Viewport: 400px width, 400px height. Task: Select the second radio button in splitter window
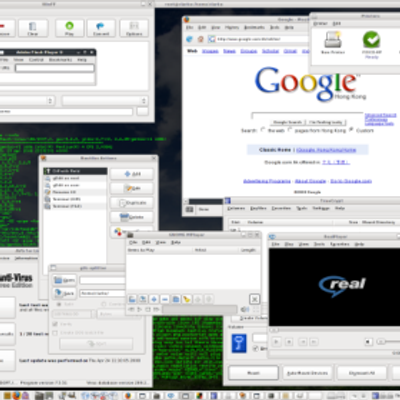tap(104, 304)
